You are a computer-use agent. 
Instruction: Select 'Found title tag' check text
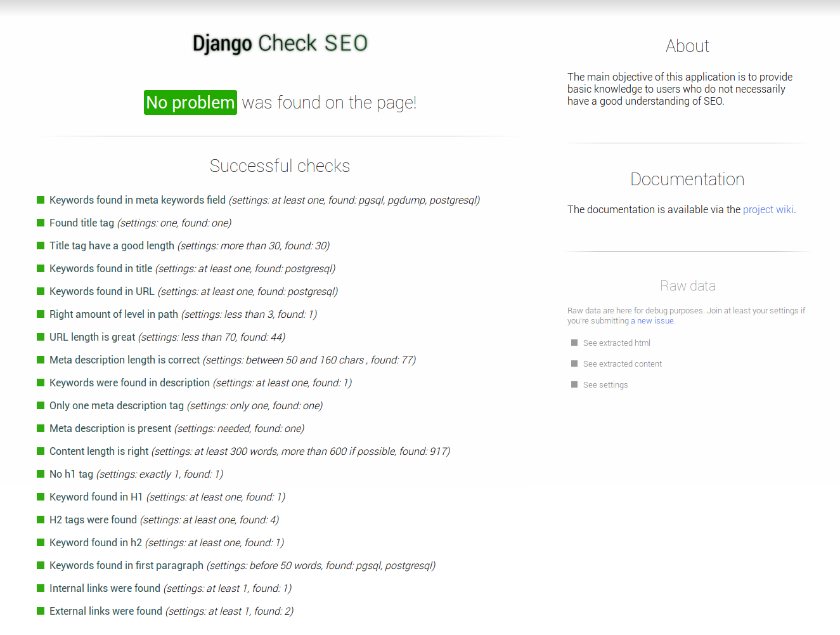click(82, 223)
